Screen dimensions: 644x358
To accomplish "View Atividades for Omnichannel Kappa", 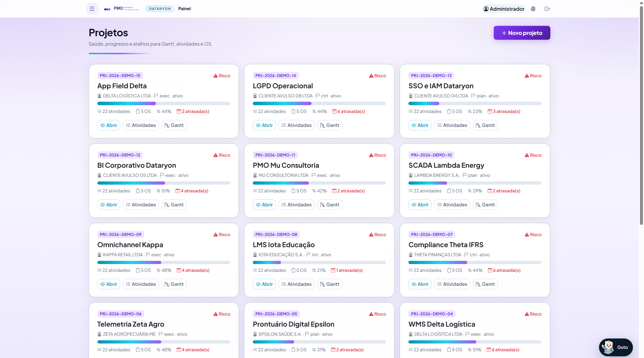I will click(x=141, y=284).
